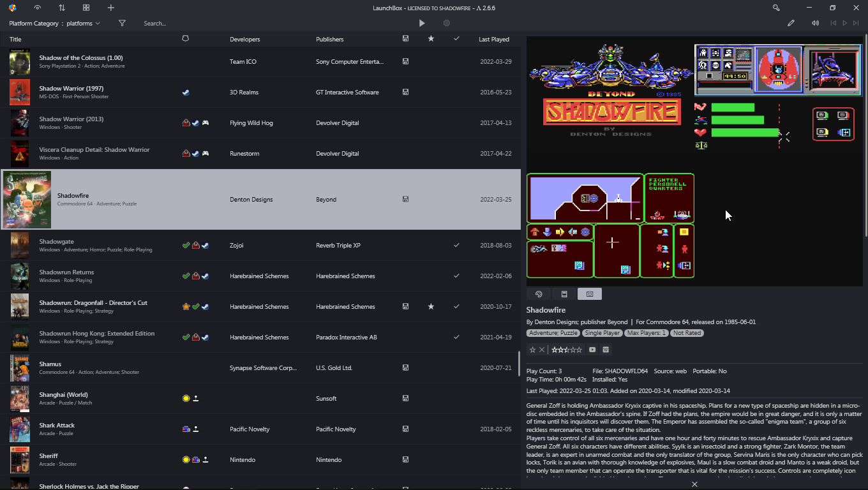
Task: Open the Platform Category platforms dropdown
Action: (55, 23)
